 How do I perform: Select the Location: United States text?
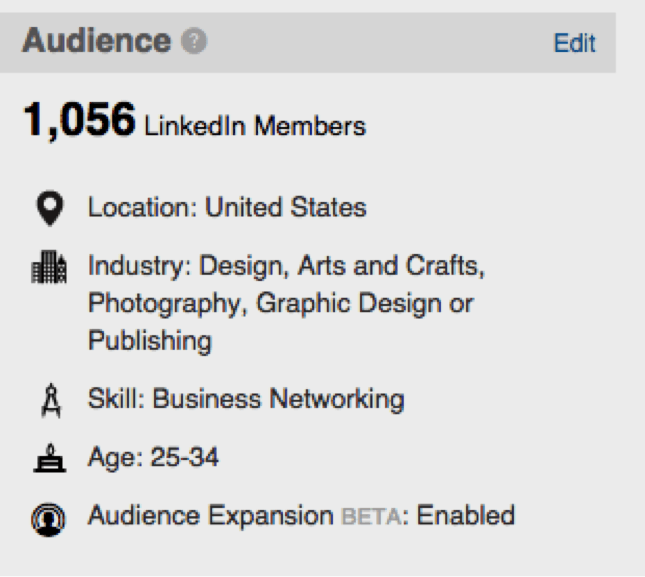[227, 207]
